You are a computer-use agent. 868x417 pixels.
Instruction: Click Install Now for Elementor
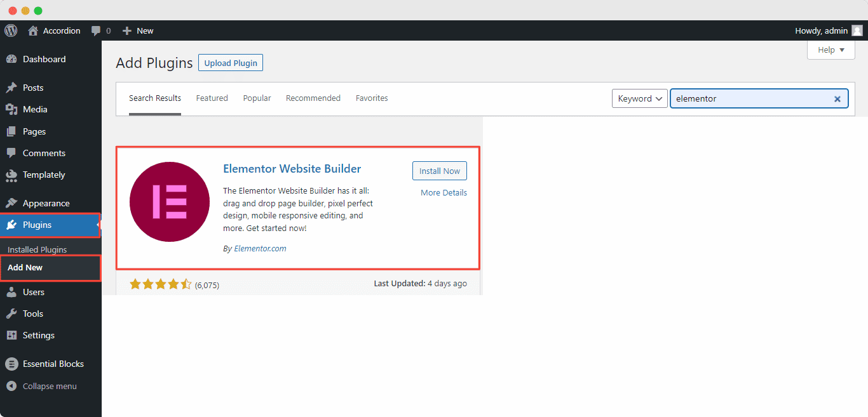[440, 171]
